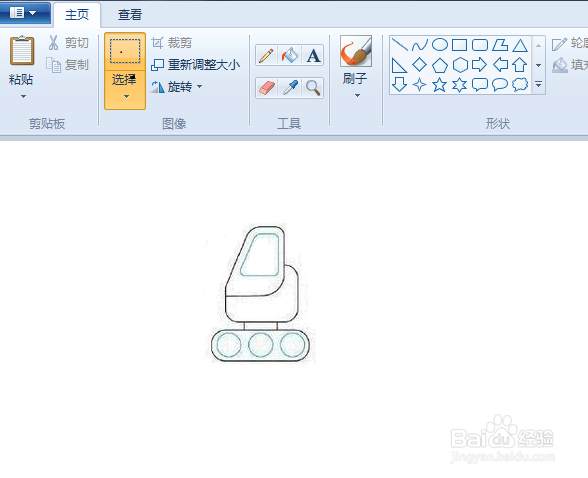Open the shape fill options button
The image size is (588, 478).
[569, 65]
